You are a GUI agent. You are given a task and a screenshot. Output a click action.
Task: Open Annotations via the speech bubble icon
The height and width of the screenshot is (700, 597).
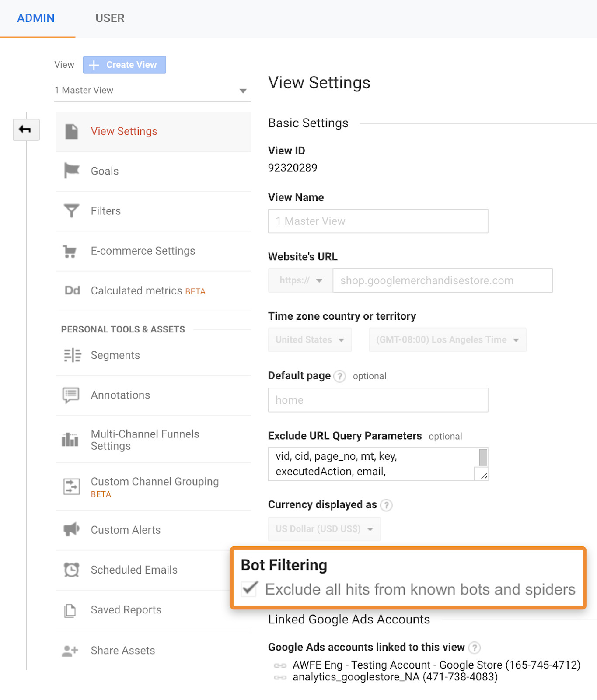coord(71,395)
